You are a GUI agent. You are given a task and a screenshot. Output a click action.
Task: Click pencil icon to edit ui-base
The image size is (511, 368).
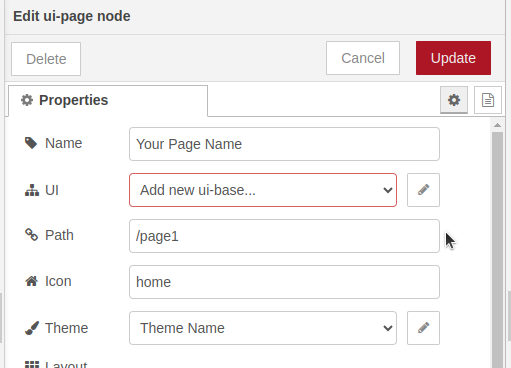pos(423,190)
